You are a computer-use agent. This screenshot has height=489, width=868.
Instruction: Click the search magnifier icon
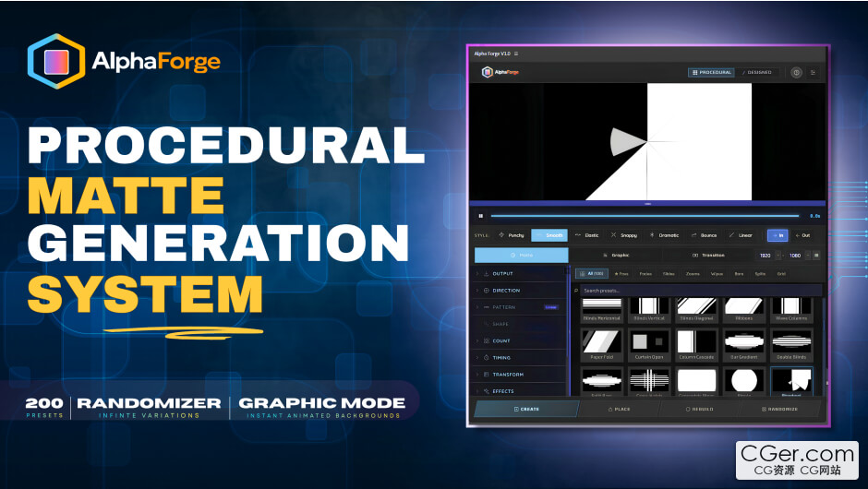pyautogui.click(x=575, y=291)
